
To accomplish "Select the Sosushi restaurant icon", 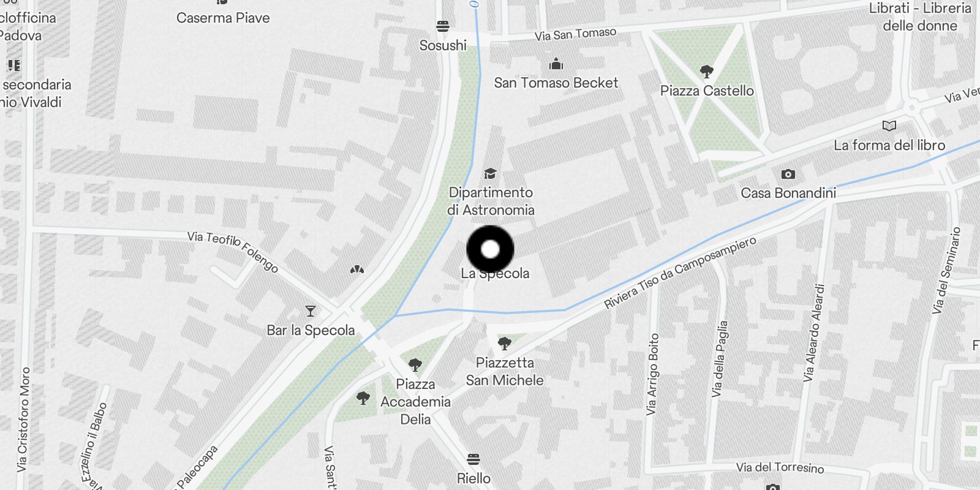I will coord(443,26).
